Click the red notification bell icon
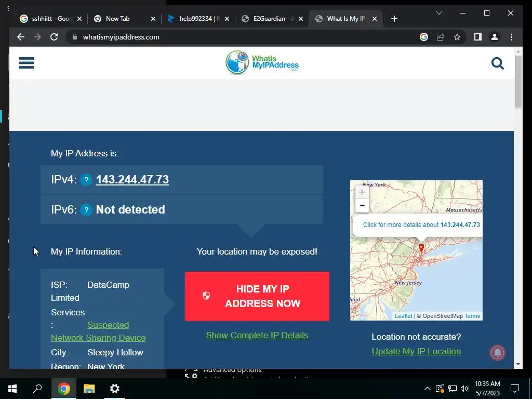This screenshot has height=399, width=532. (x=497, y=353)
